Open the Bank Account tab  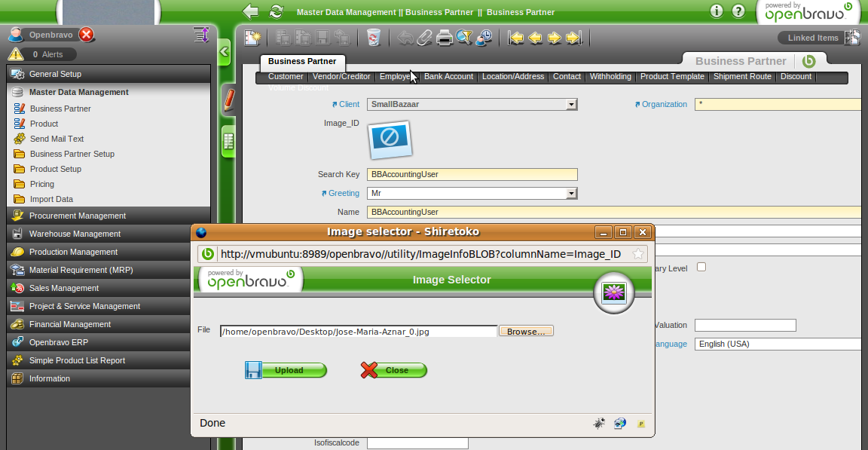448,76
